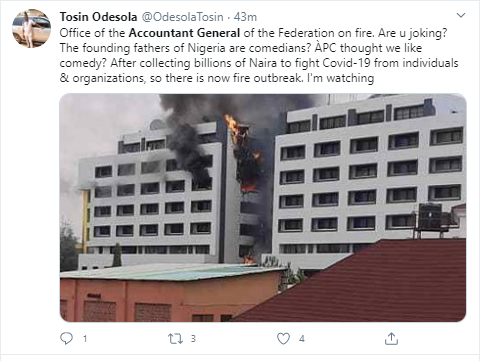Visit the @OdesolaTosin handle link
Viewport: 480px width, 361px height.
(183, 17)
